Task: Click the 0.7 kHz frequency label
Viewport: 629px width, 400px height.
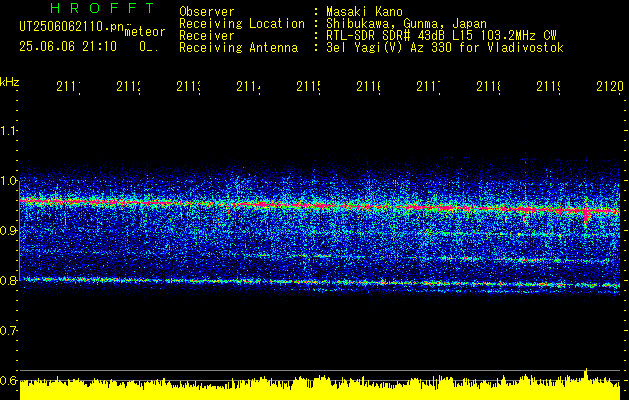Action: point(9,331)
